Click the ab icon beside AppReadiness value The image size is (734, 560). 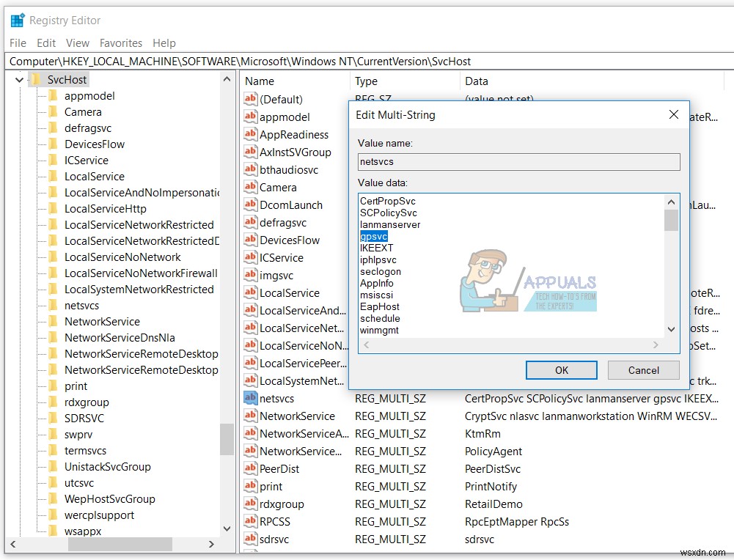point(249,134)
